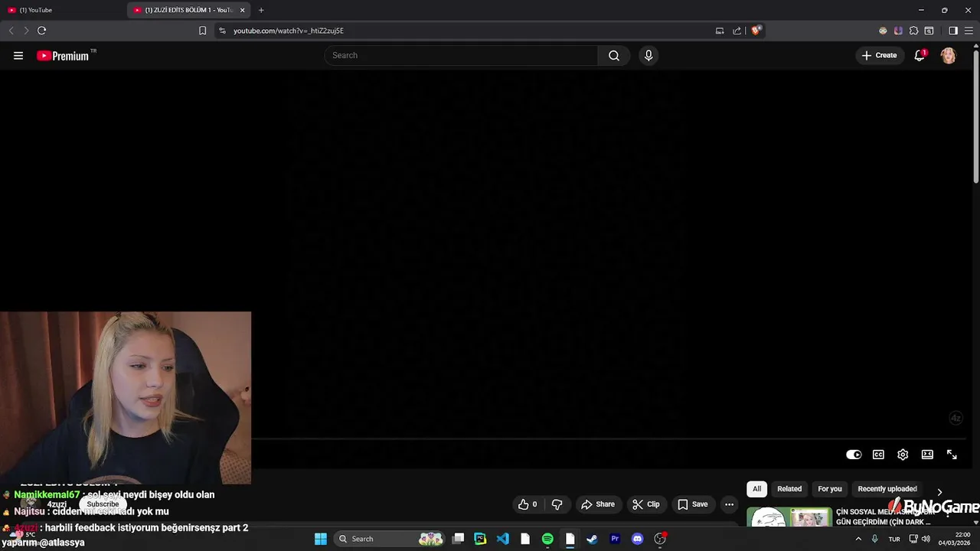Open YouTube notifications bell

pos(920,56)
